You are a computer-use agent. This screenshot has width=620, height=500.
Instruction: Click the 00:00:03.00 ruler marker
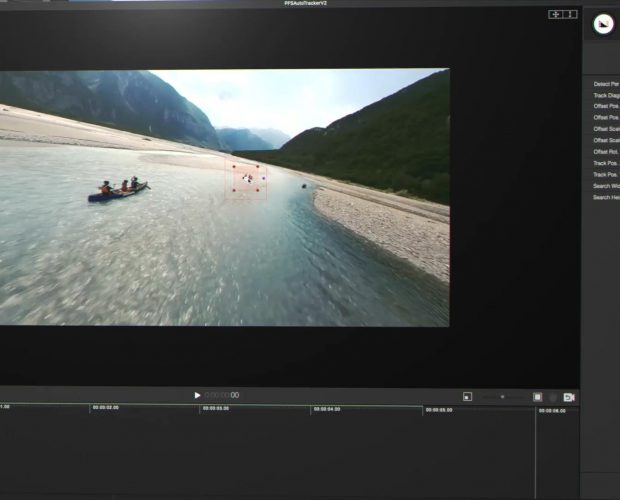pos(216,408)
